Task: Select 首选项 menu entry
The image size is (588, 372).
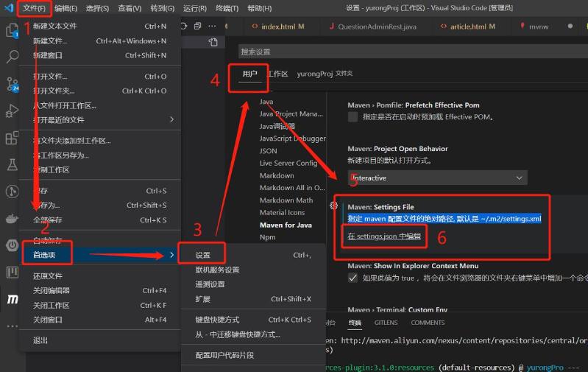Action: pos(100,255)
